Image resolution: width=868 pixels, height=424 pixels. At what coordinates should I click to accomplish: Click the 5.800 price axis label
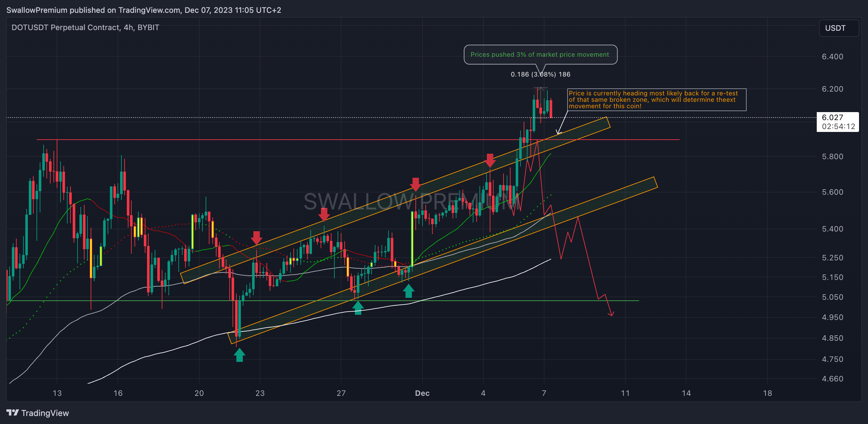(x=832, y=157)
